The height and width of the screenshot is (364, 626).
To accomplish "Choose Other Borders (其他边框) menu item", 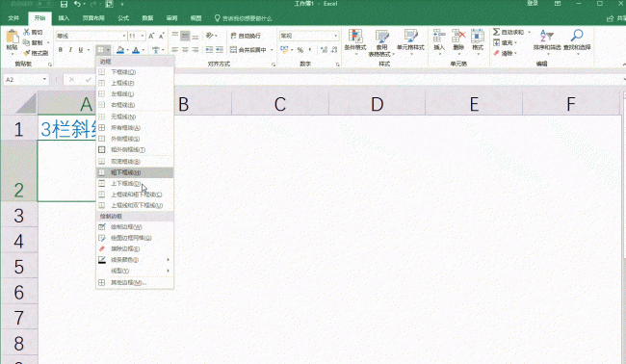I will [x=135, y=282].
